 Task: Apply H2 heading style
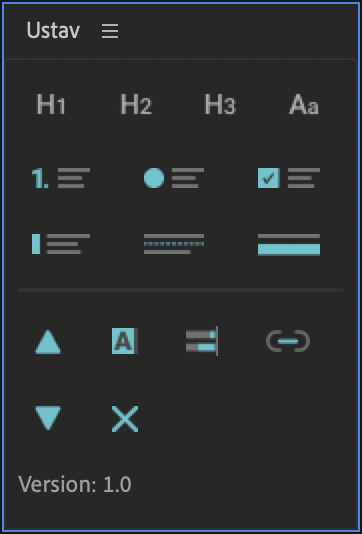click(x=136, y=104)
